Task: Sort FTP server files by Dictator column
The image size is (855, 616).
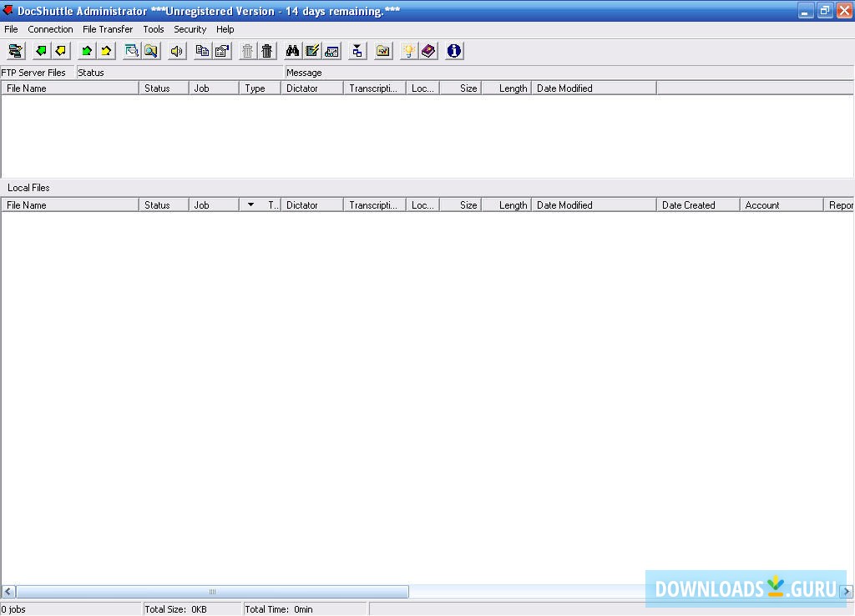Action: tap(312, 88)
